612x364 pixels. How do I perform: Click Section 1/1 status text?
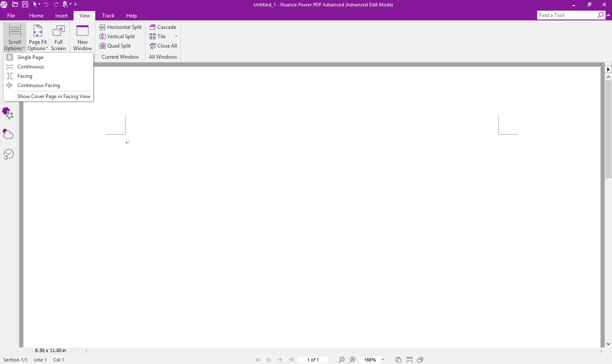click(x=15, y=360)
